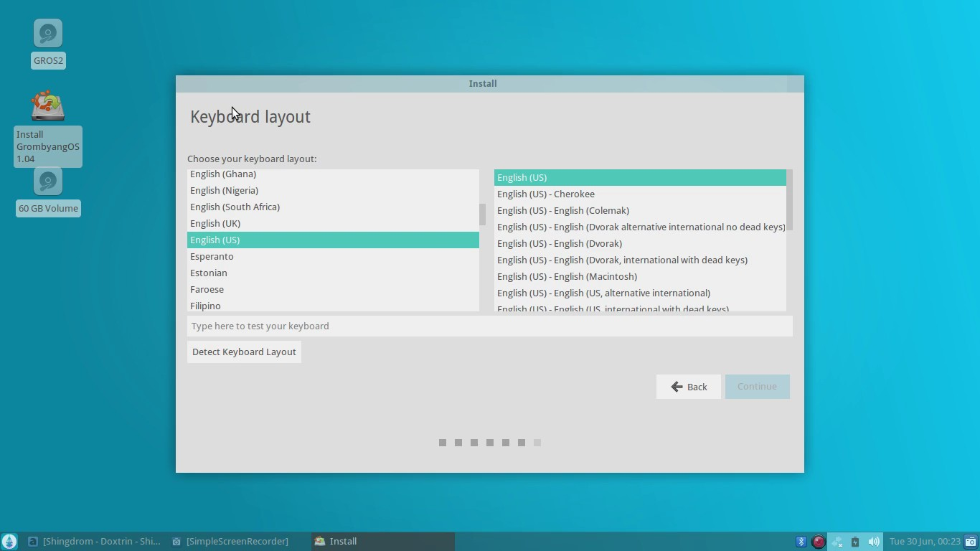This screenshot has height=551, width=980.
Task: Select English (US) - English (Colemak) variant
Action: tap(640, 211)
